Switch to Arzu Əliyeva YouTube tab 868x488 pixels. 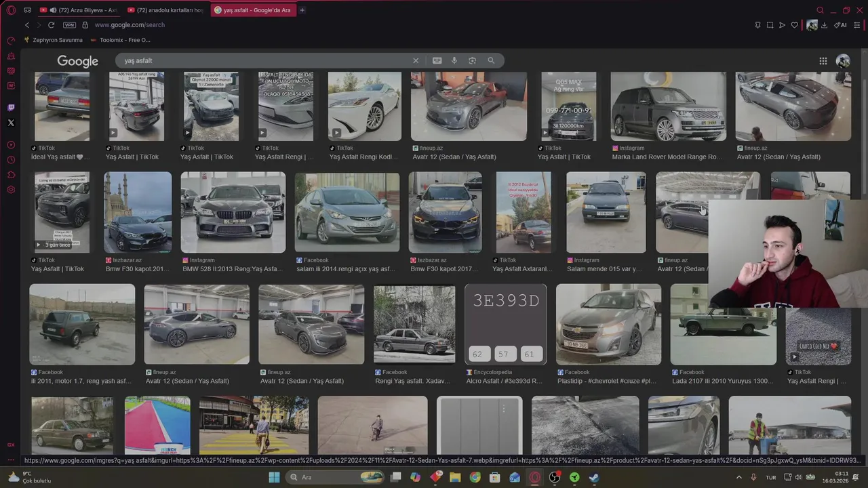[x=78, y=10]
